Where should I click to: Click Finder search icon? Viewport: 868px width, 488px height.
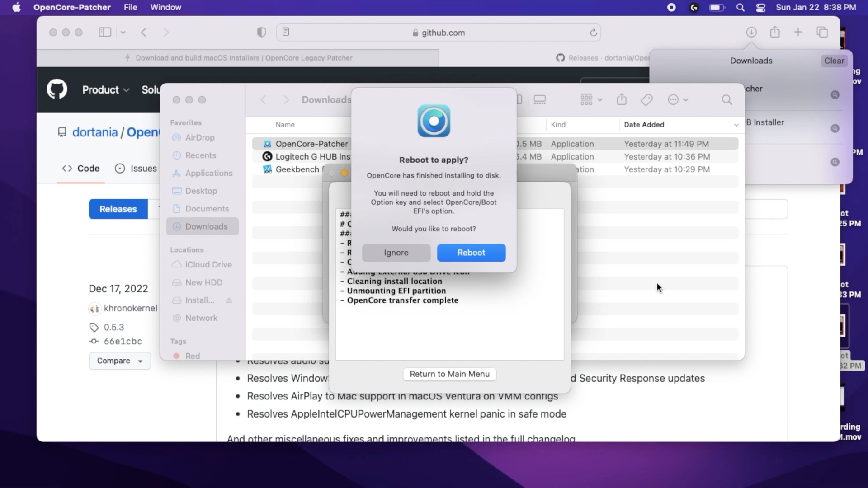[x=726, y=100]
